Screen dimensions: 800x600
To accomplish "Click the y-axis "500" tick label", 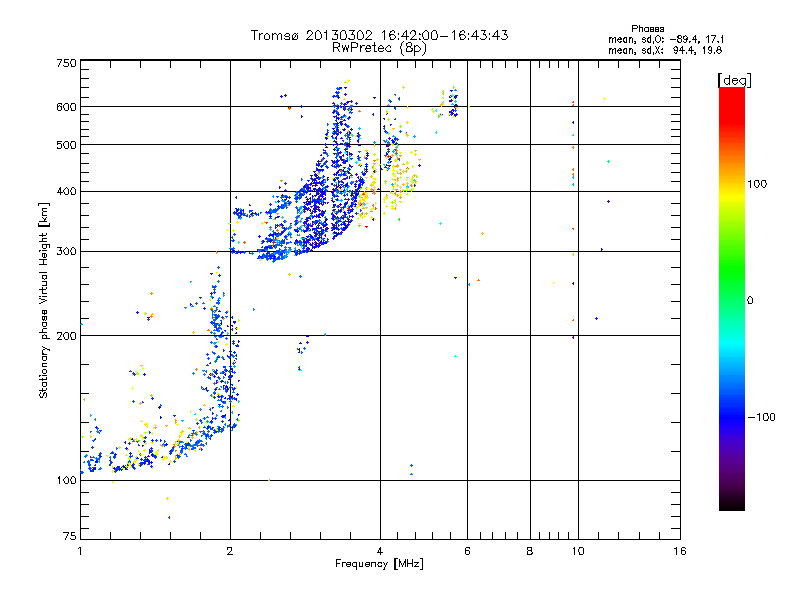I will point(66,145).
